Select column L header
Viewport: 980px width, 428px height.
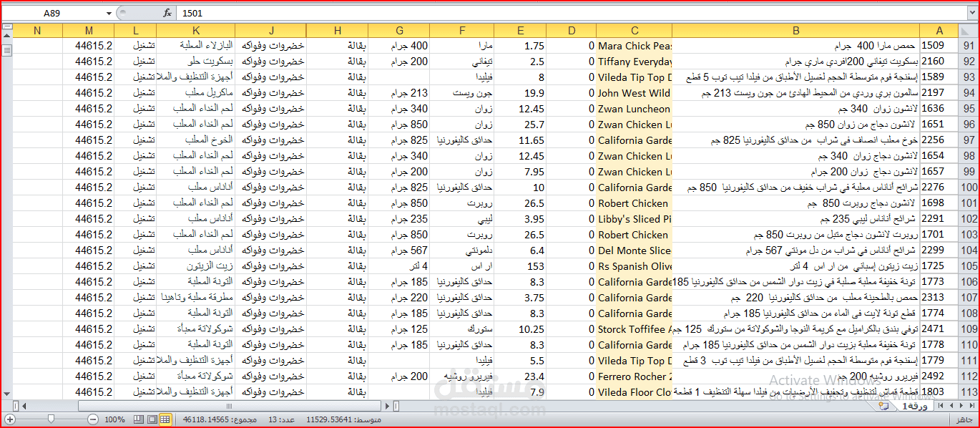pyautogui.click(x=135, y=30)
